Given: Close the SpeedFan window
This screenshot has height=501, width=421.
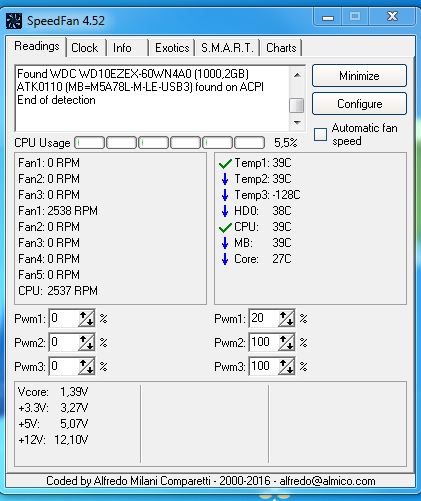Looking at the screenshot, I should [x=392, y=16].
